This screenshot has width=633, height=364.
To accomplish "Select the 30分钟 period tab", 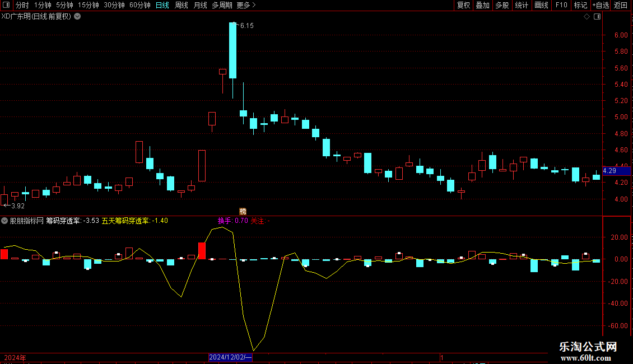I will click(x=114, y=5).
